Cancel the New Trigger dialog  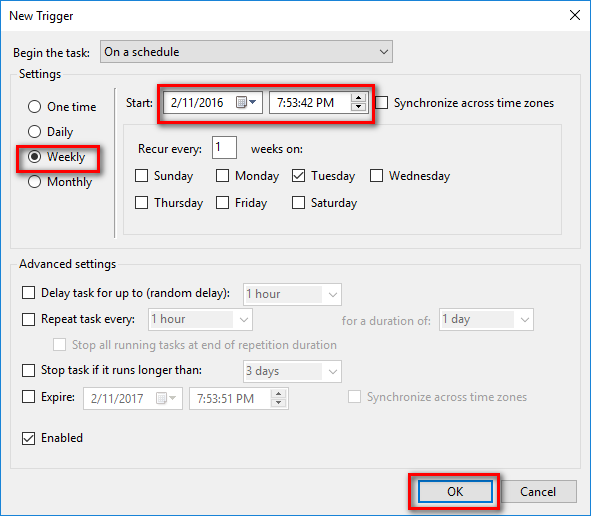click(x=538, y=492)
